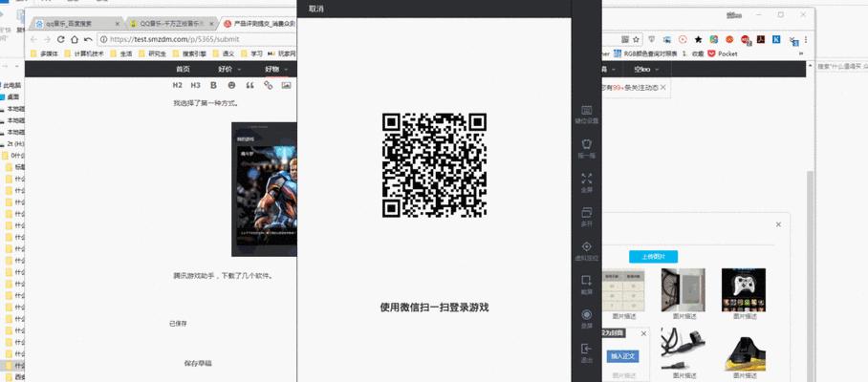Select 此电脑 in File Explorer tree
Screen dimensions: 868x382
click(x=12, y=85)
